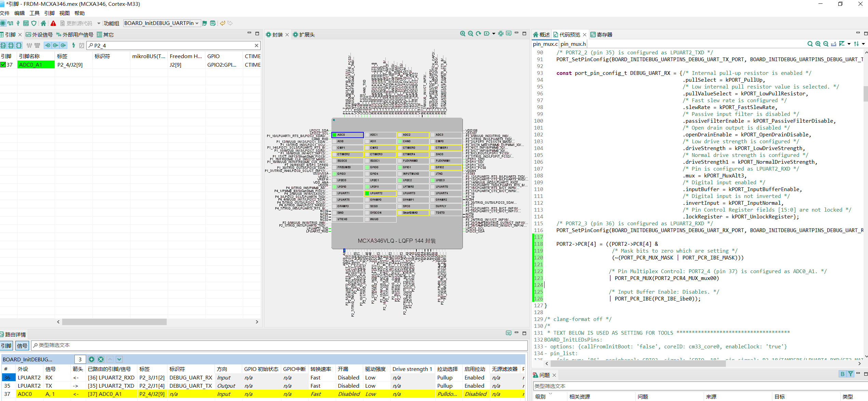The width and height of the screenshot is (868, 401).
Task: Rotate the package view
Action: pyautogui.click(x=478, y=34)
